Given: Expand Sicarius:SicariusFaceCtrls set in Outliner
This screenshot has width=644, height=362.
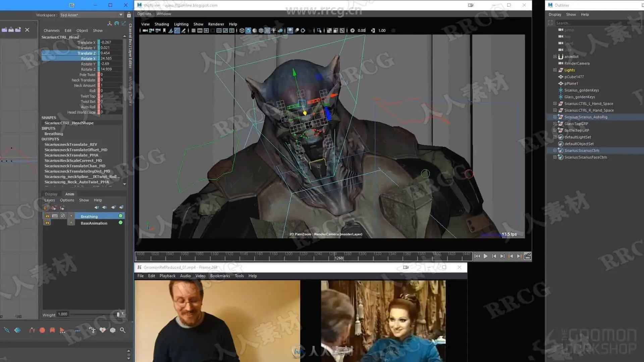Looking at the screenshot, I should tap(555, 157).
